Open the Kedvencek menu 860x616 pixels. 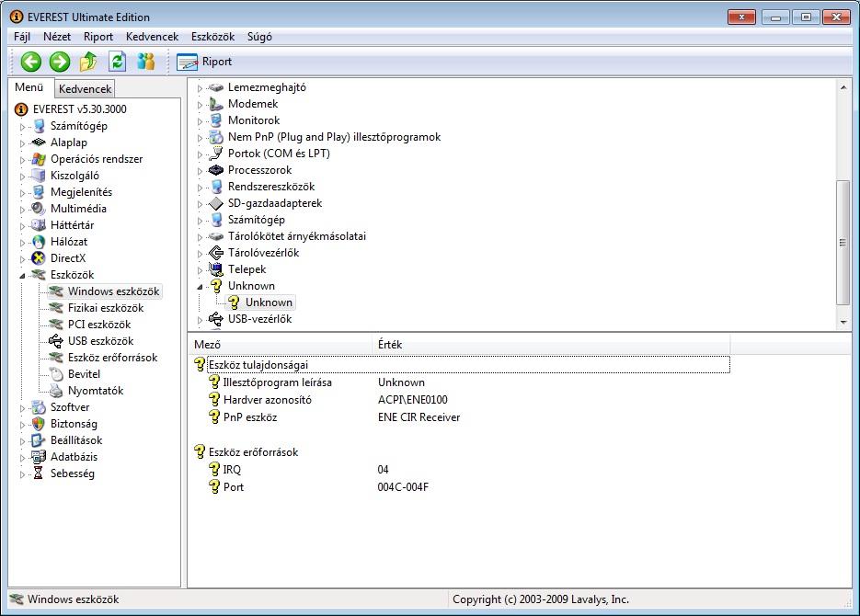152,37
